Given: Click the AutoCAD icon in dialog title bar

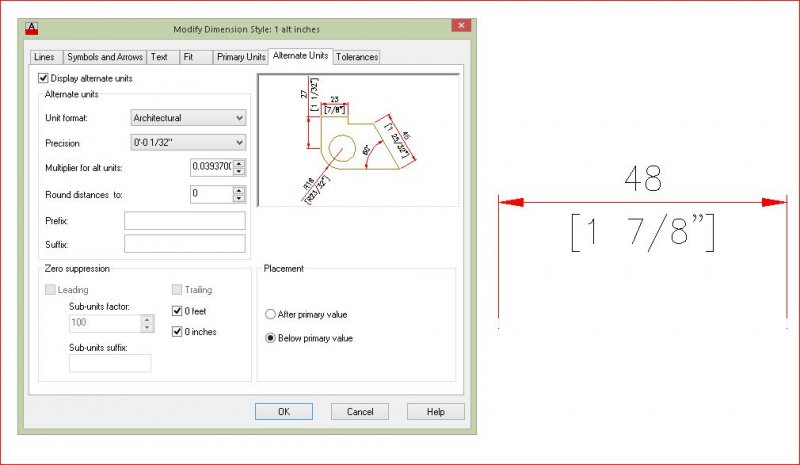Looking at the screenshot, I should (32, 29).
